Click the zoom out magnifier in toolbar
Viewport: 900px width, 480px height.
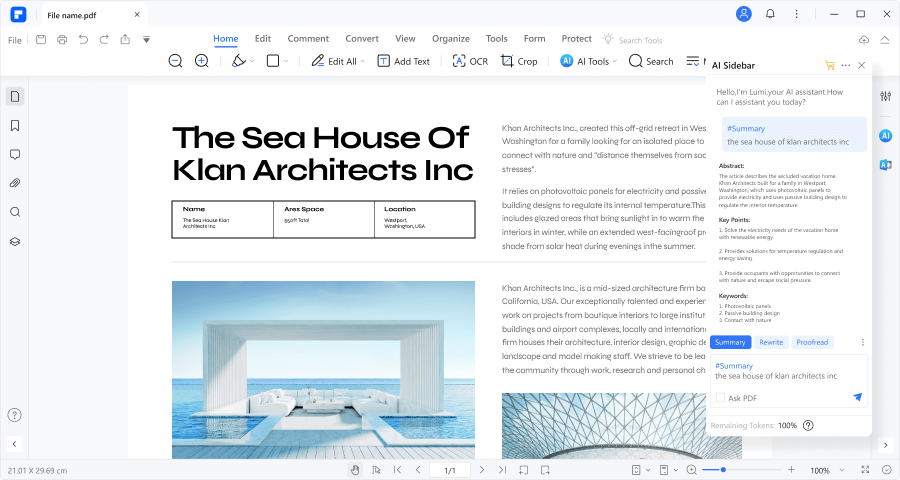tap(175, 61)
